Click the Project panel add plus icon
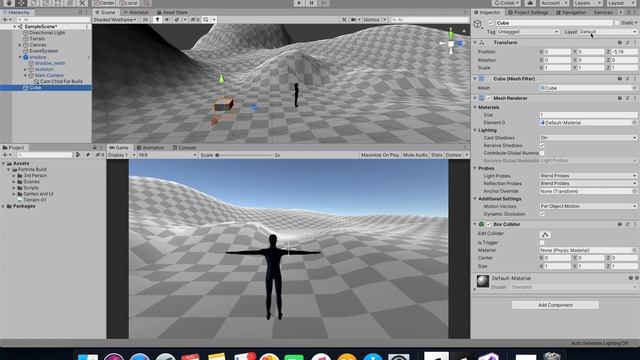The image size is (640, 360). (x=4, y=155)
